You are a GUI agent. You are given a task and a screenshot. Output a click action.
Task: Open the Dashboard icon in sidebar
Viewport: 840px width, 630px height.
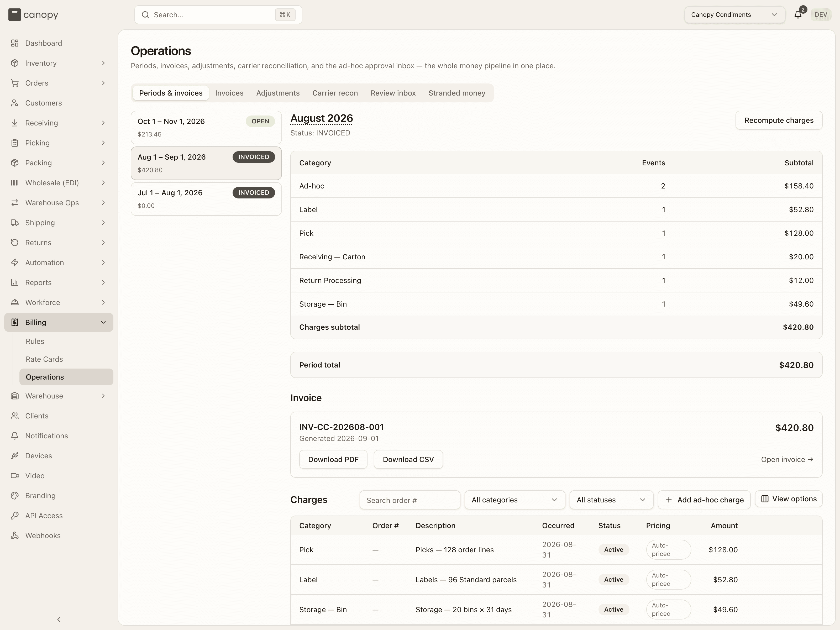point(14,43)
